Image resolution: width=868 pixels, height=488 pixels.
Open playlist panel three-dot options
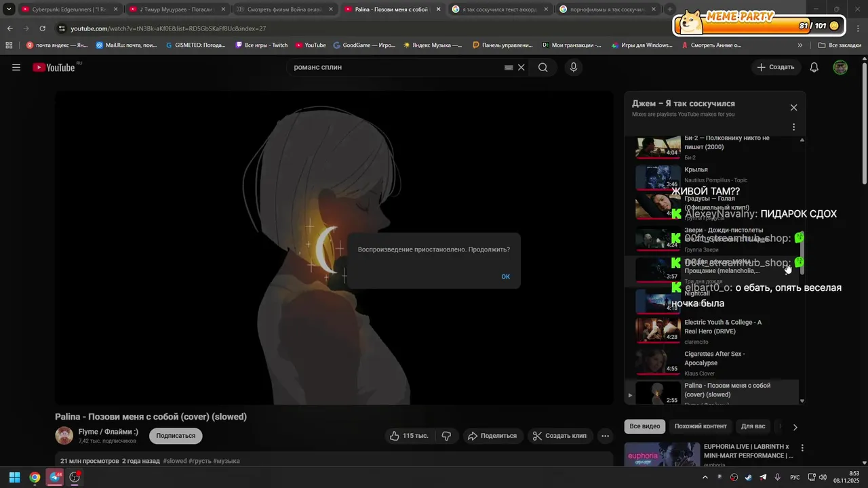click(794, 127)
